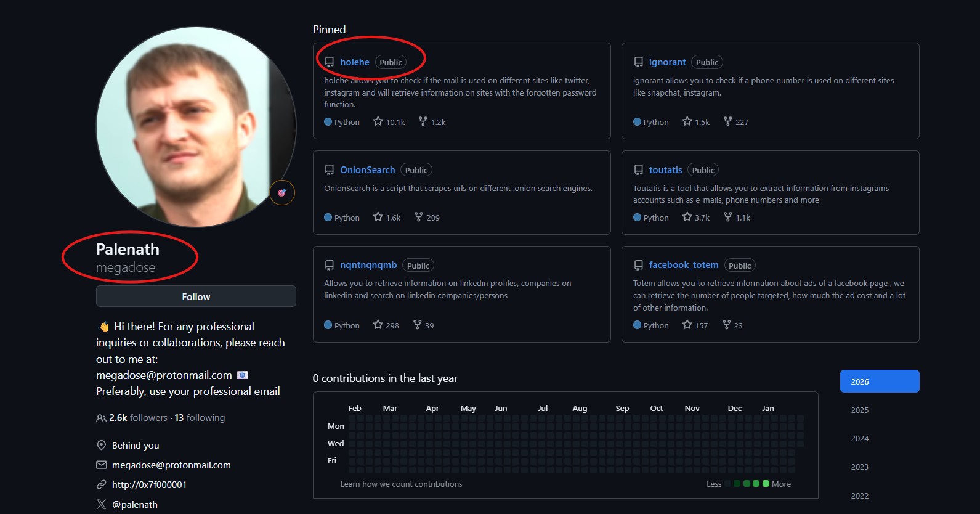Switch to 2024 contribution activity

click(x=860, y=438)
